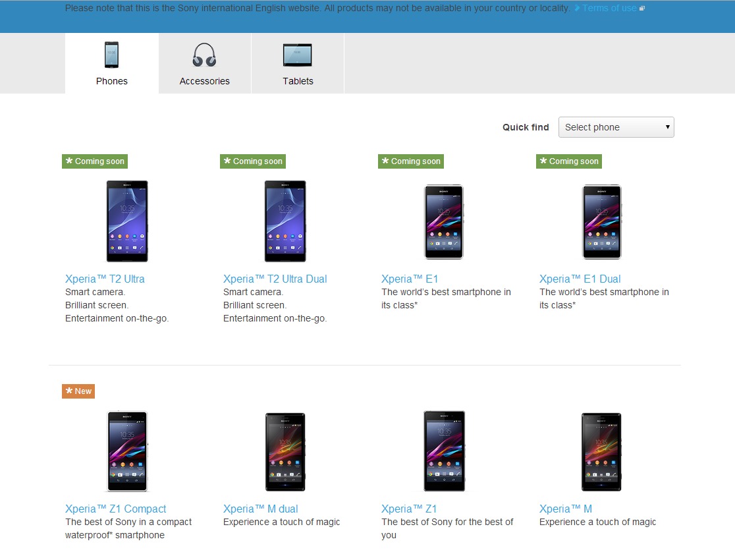Image resolution: width=735 pixels, height=560 pixels.
Task: Open the Xperia M product link
Action: [565, 509]
